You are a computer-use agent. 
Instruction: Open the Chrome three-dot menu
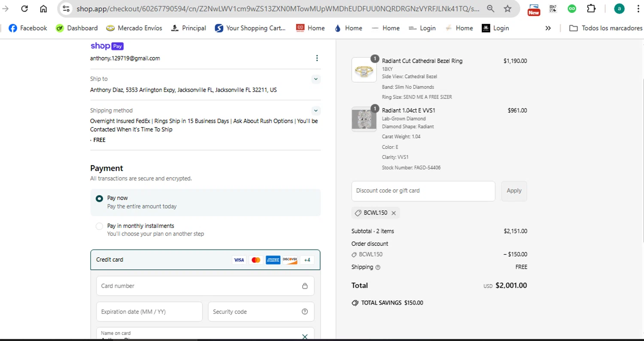(638, 9)
